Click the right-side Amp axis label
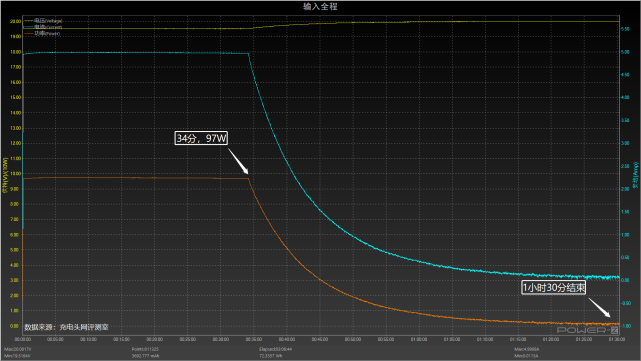641x361 pixels. 635,175
